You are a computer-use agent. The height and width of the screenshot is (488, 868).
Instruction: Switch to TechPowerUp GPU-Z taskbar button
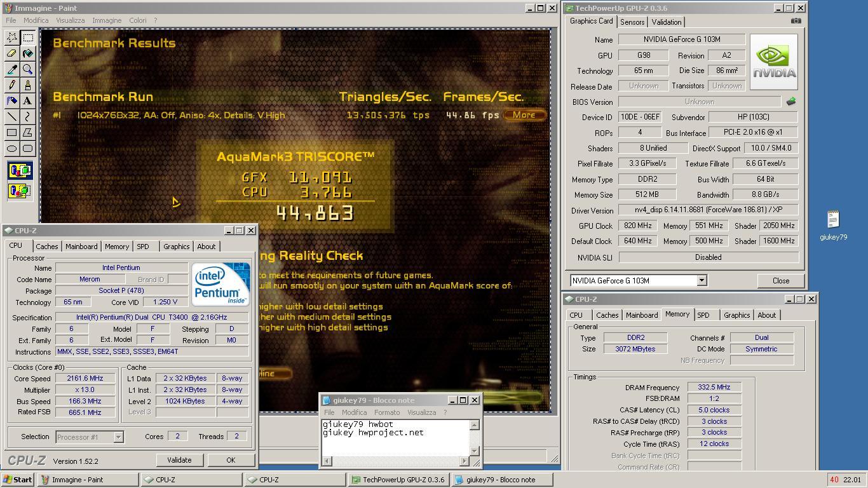click(x=398, y=480)
